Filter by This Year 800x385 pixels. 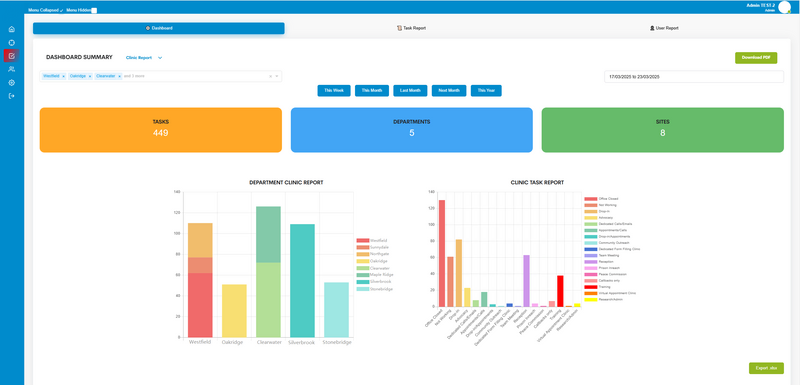click(x=486, y=90)
